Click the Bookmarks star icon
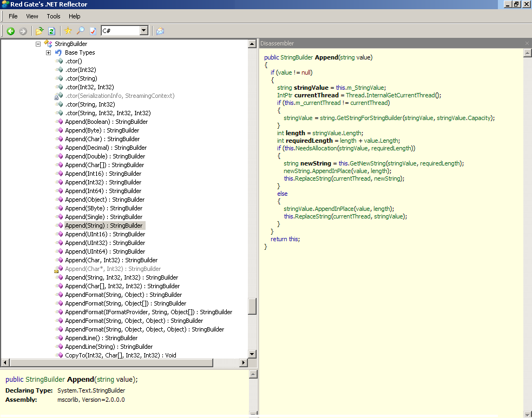Viewport: 532px width, 418px height. click(68, 31)
